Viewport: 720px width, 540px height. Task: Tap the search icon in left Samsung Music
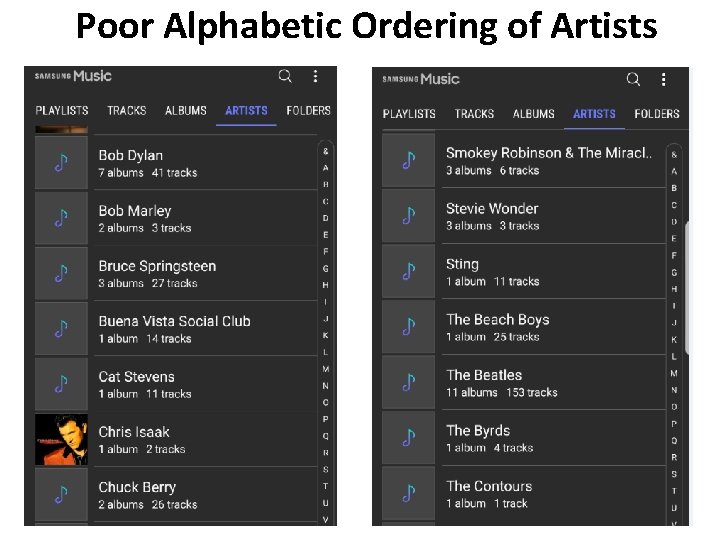pos(285,76)
